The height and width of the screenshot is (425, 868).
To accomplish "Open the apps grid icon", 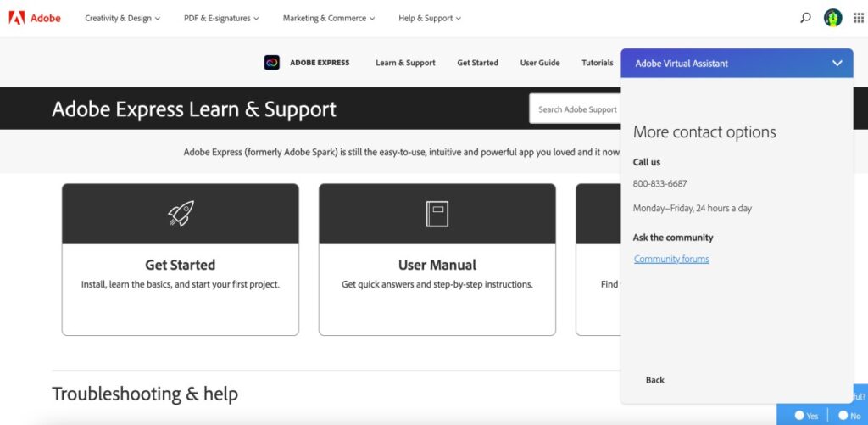I will (858, 18).
